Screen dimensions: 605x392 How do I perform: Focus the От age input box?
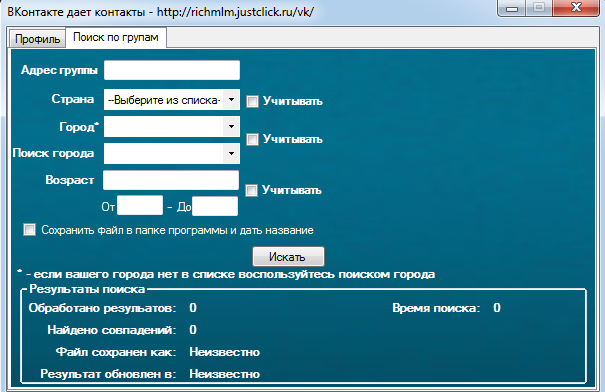140,206
